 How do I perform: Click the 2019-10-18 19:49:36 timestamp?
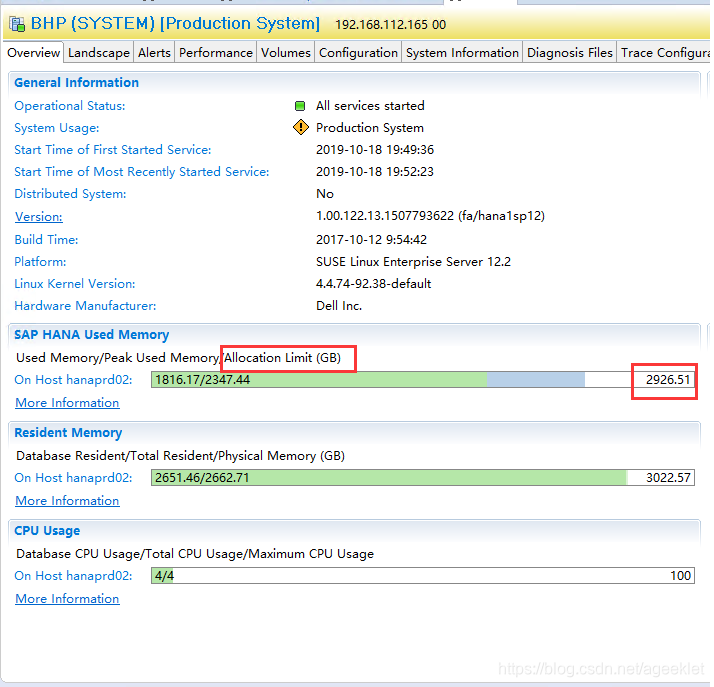[375, 150]
